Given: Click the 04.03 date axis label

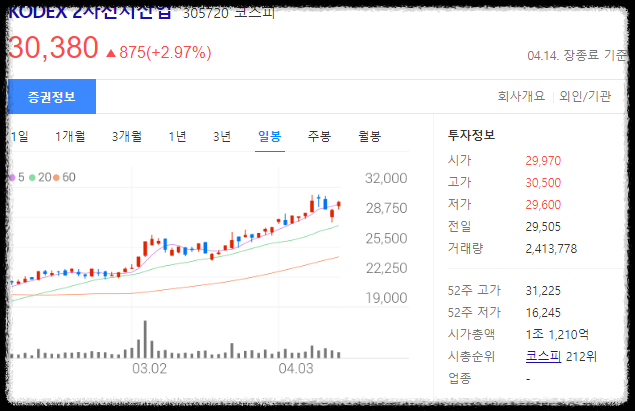Looking at the screenshot, I should [296, 368].
